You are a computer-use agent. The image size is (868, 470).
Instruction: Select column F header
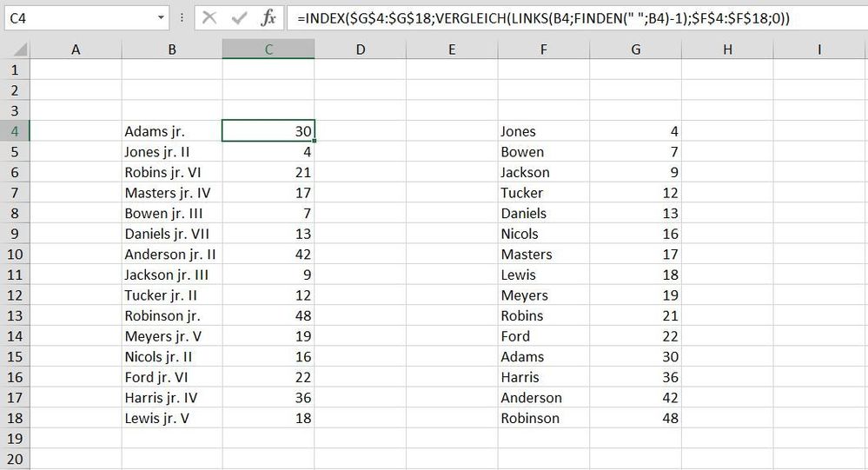[x=544, y=50]
